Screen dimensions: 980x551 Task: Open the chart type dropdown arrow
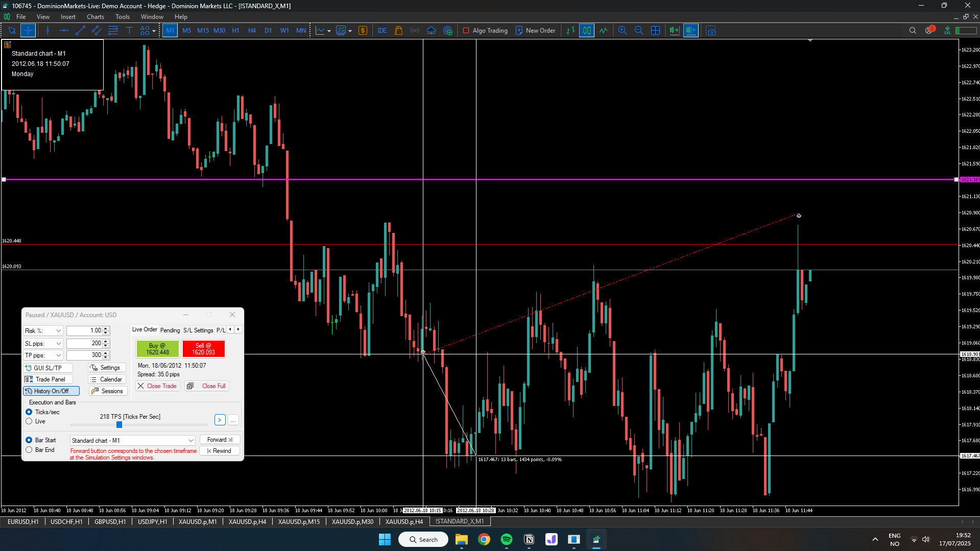tap(329, 31)
